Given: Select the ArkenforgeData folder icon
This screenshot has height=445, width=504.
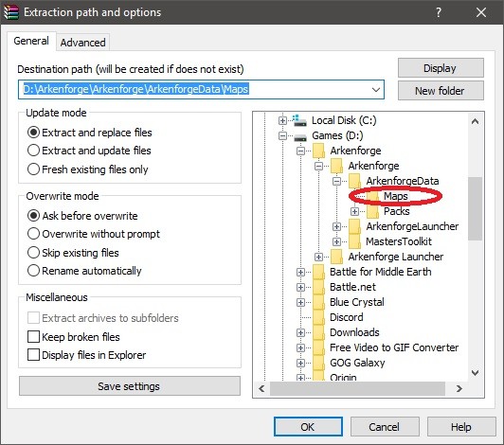Looking at the screenshot, I should tap(354, 181).
